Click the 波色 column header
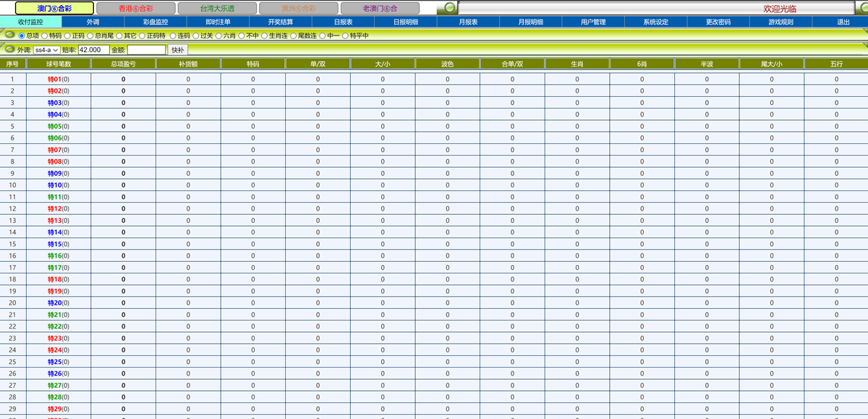 point(447,64)
